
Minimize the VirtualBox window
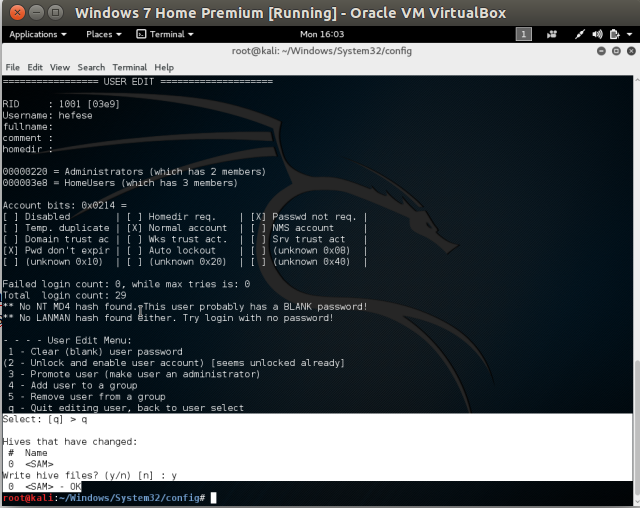pyautogui.click(x=36, y=13)
